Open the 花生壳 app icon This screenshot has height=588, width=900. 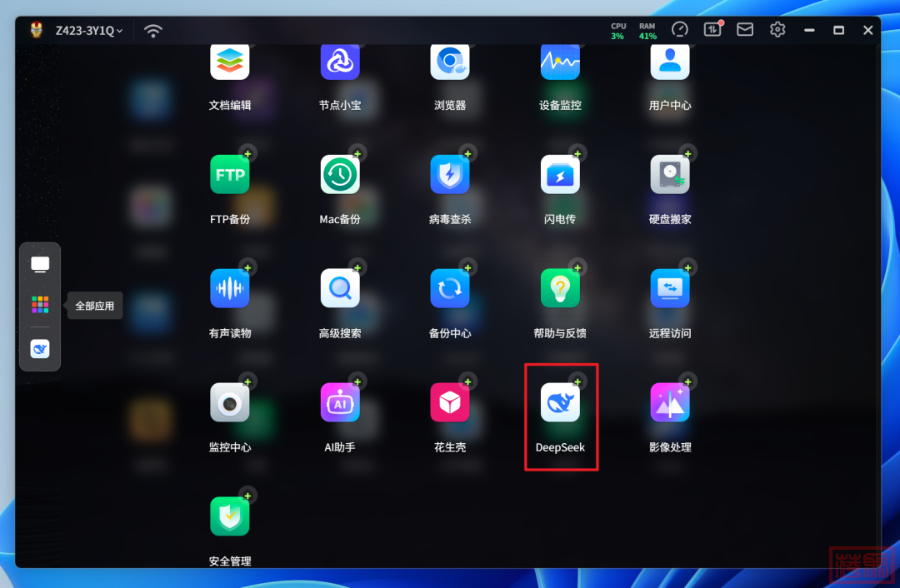pyautogui.click(x=450, y=403)
